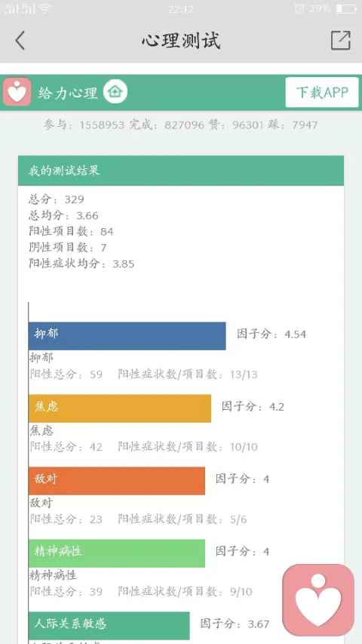Tap the floating pink heart app icon
This screenshot has width=362, height=644.
[318, 599]
